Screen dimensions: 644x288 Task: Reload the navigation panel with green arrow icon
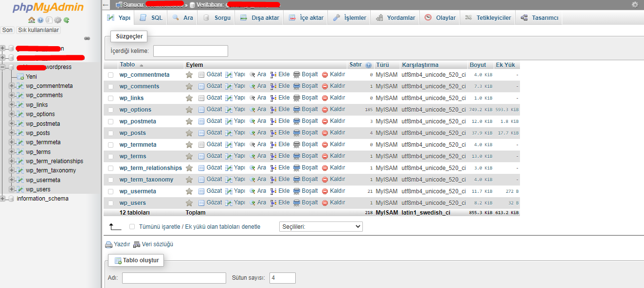point(66,20)
